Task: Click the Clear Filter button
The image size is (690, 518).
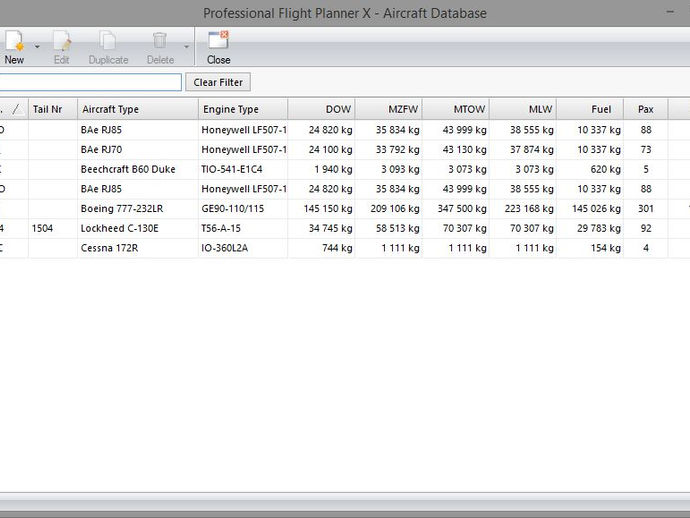Action: [x=218, y=82]
